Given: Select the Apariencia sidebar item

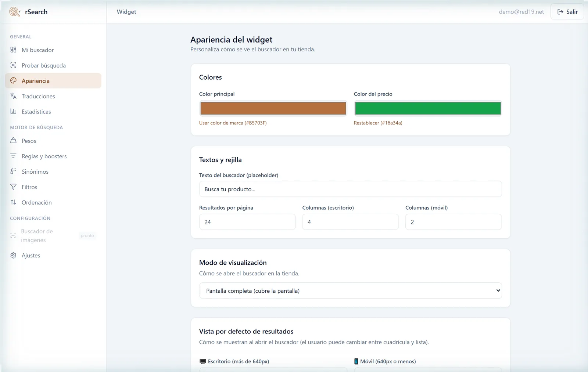Looking at the screenshot, I should click(53, 81).
